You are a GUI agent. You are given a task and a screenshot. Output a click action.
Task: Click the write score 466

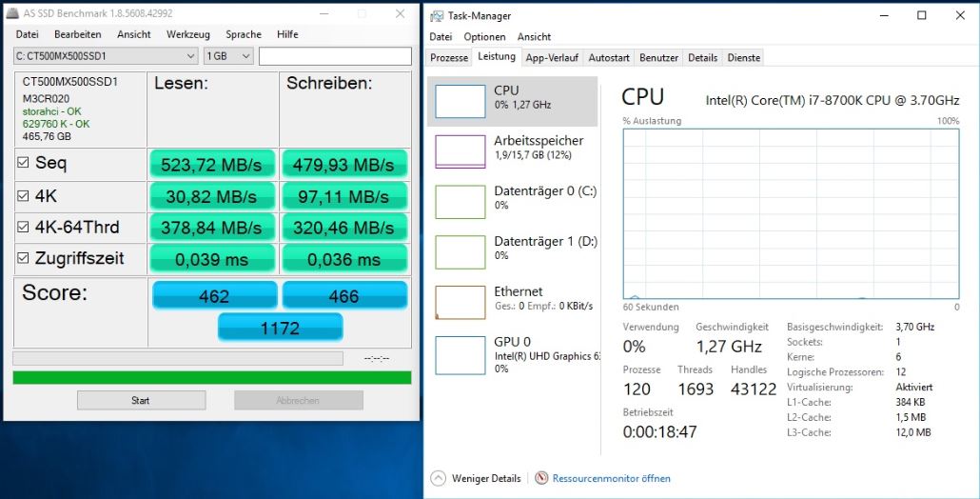click(x=344, y=295)
